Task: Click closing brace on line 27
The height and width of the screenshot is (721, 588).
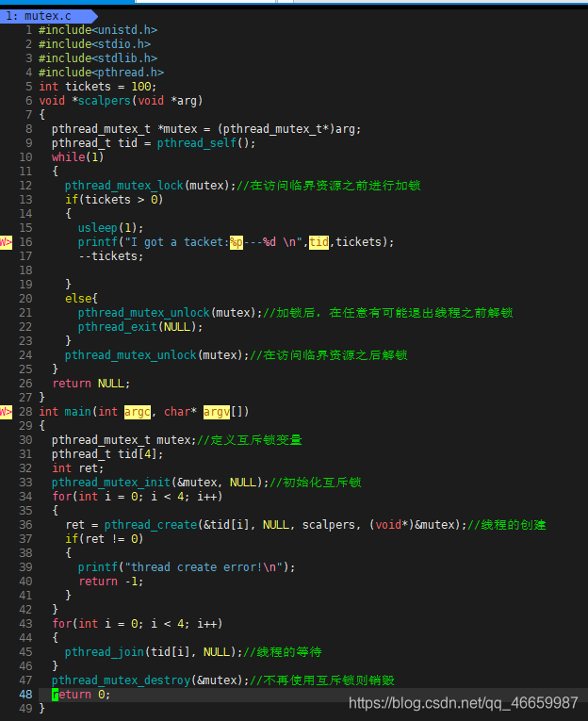Action: 41,398
